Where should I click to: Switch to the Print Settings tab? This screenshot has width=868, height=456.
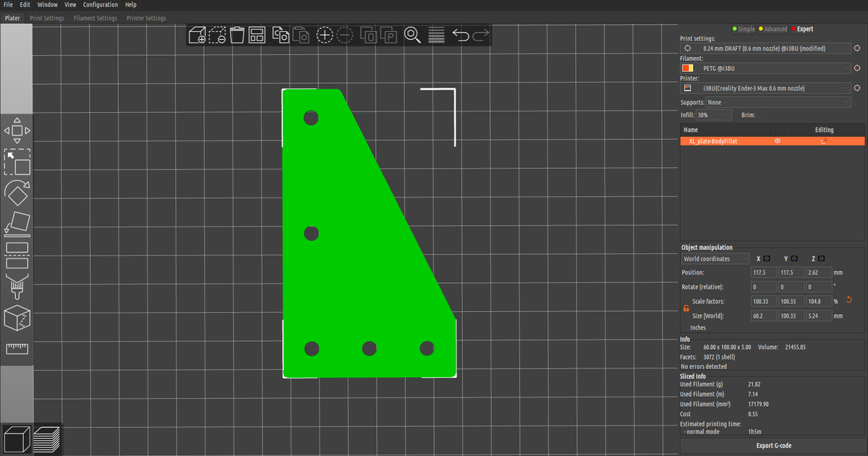tap(47, 17)
